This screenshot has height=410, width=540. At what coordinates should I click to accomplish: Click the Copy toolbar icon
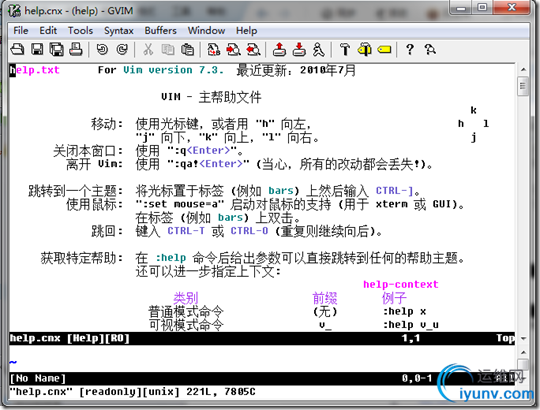168,50
